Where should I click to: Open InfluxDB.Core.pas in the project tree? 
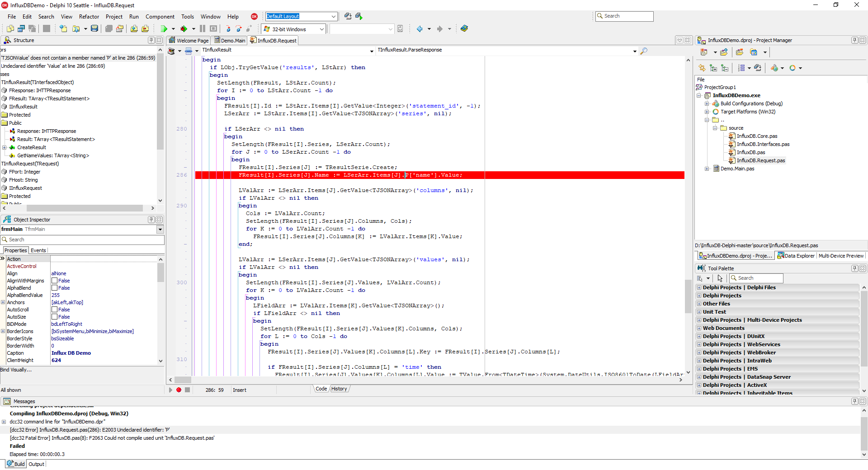(x=757, y=136)
